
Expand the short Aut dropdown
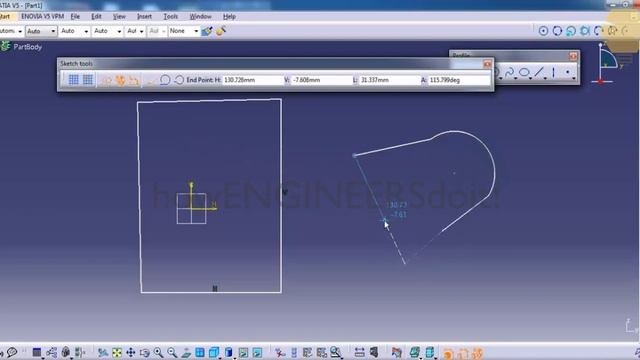point(141,31)
